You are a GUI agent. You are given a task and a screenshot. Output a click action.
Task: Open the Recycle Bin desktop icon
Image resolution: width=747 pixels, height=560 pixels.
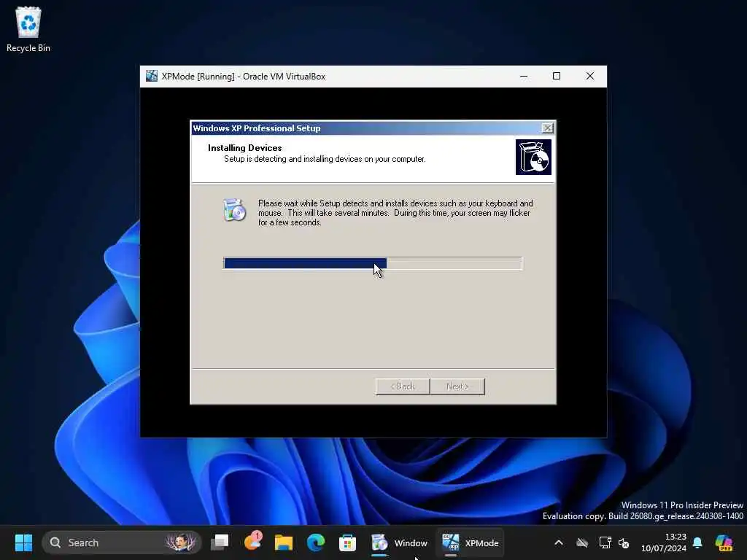click(x=28, y=29)
